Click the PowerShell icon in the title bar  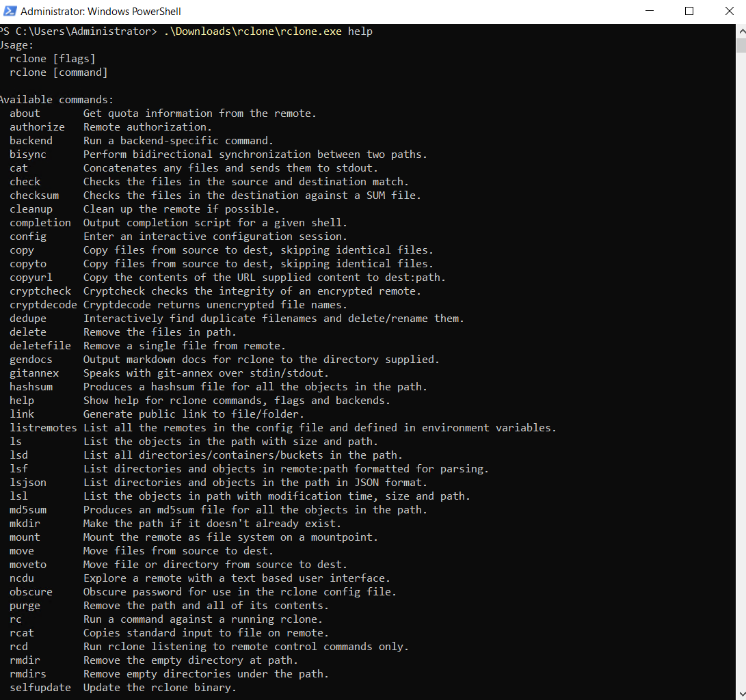click(x=9, y=11)
